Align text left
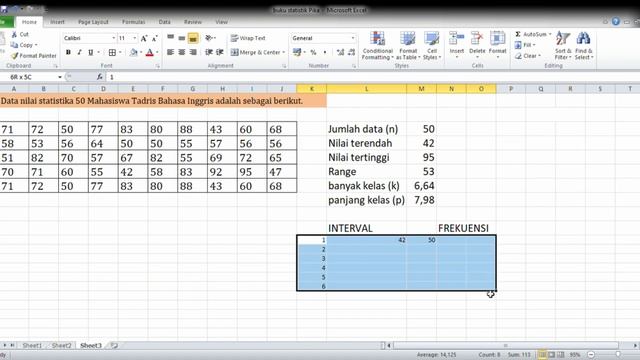The image size is (640, 360). [x=171, y=52]
